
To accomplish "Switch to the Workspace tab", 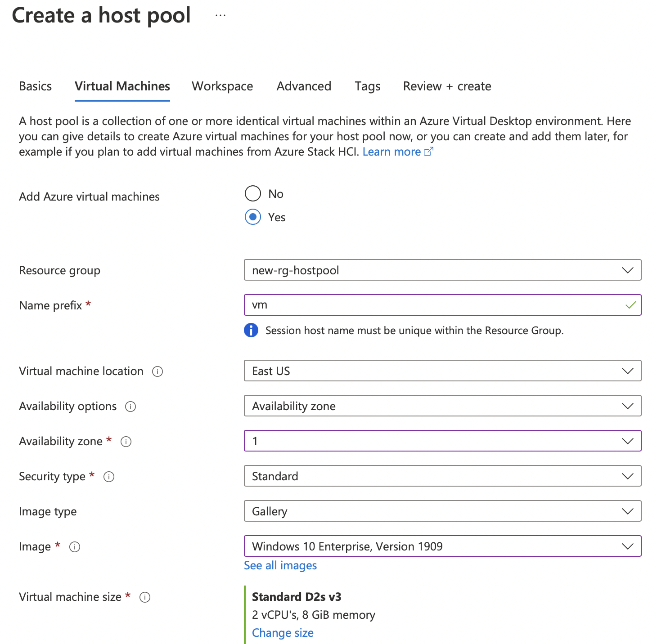I will 222,86.
